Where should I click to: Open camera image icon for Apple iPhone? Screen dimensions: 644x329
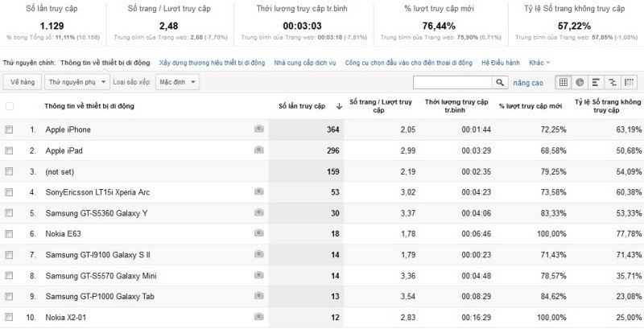coord(258,129)
